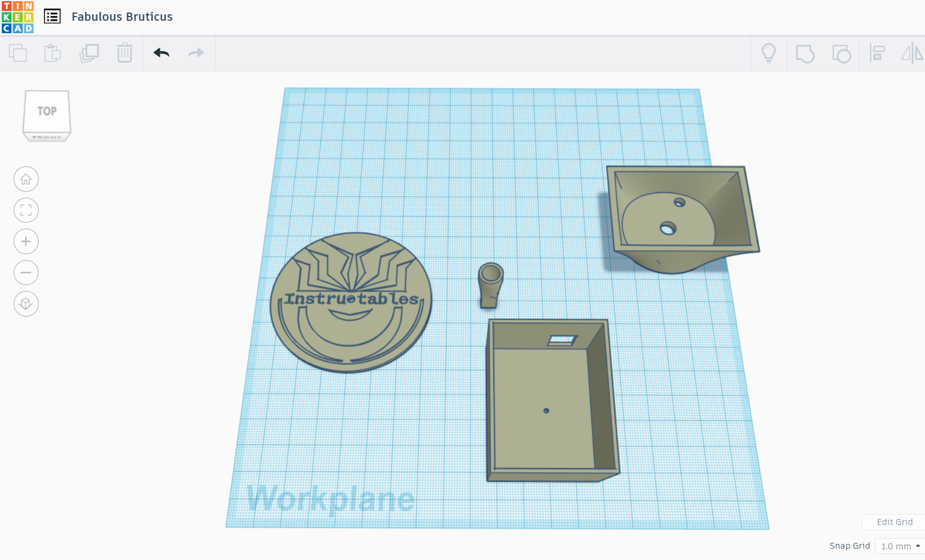Click the Align tool icon

coord(877,53)
